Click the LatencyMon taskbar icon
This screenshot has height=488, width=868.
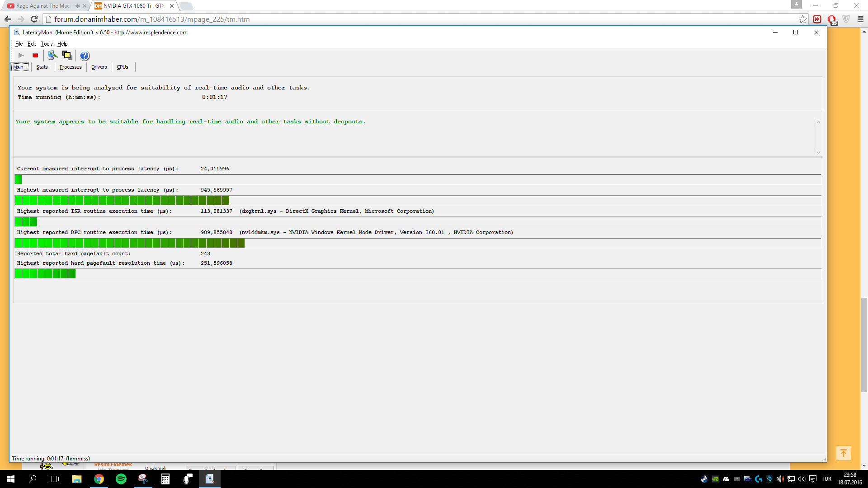(210, 479)
